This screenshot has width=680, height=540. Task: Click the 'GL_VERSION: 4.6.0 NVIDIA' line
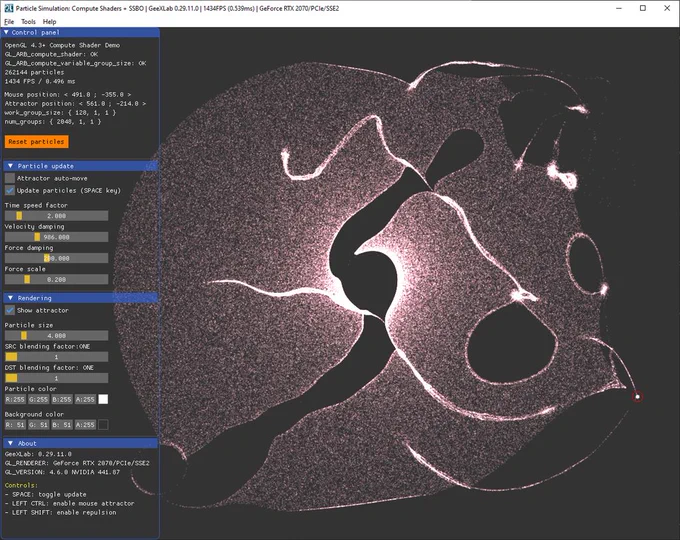tap(62, 472)
